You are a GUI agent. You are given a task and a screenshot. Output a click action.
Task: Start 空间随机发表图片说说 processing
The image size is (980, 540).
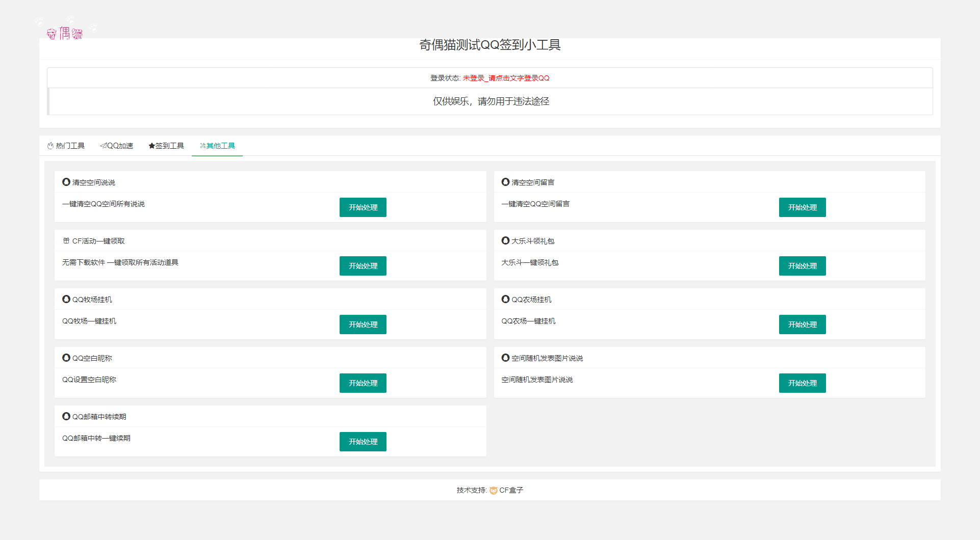click(x=803, y=383)
